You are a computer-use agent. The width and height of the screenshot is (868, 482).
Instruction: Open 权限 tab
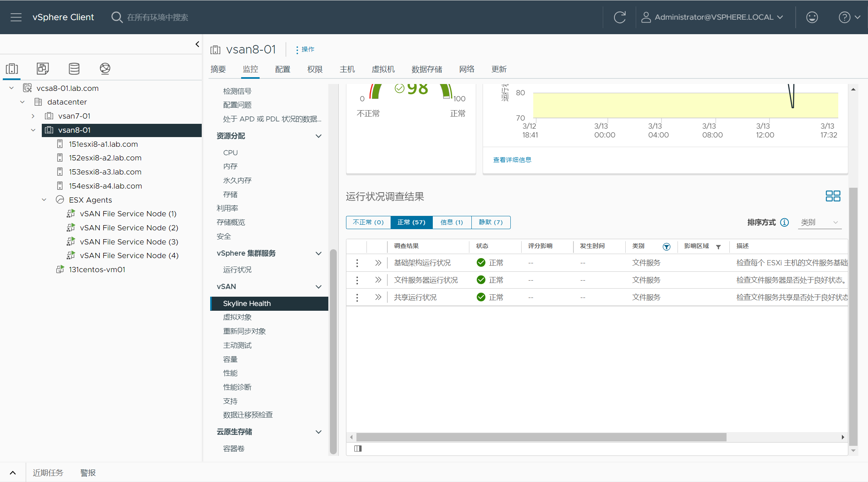tap(315, 69)
